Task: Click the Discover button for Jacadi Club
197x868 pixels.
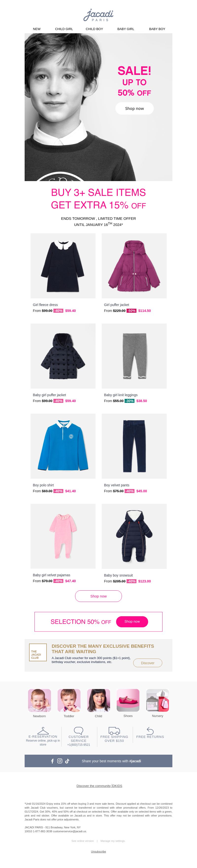Action: (148, 663)
